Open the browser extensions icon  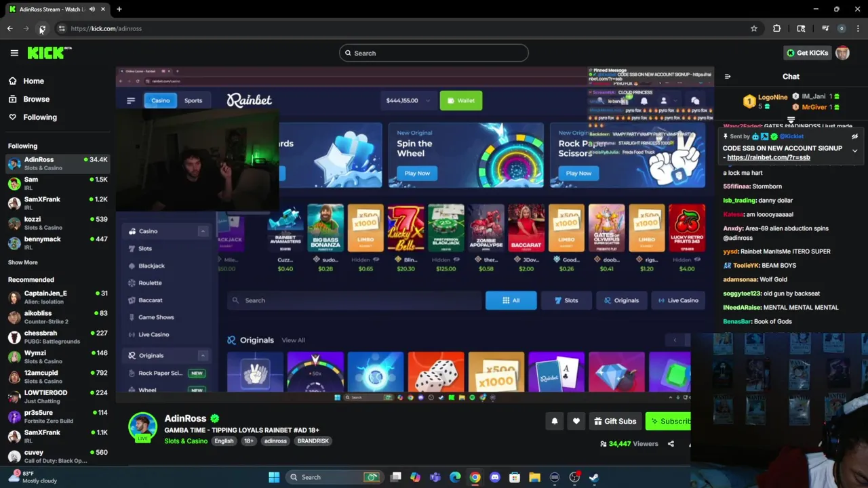[777, 28]
